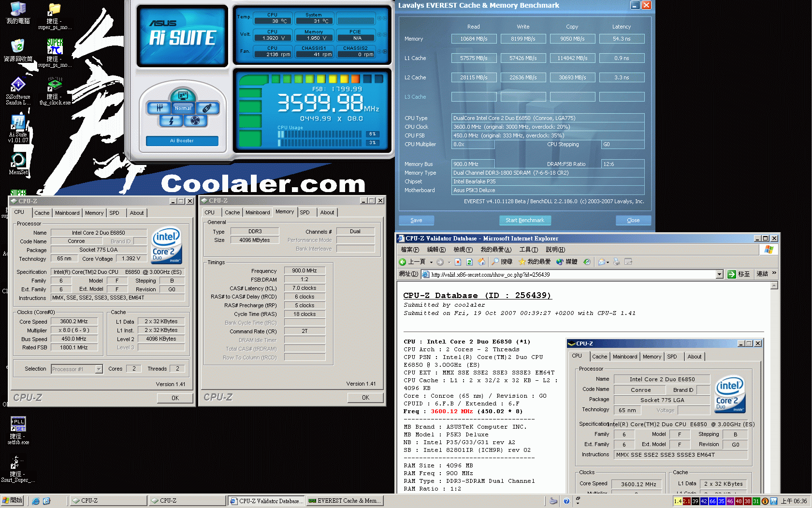Click the IE Stop icon
The image size is (812, 508).
(x=458, y=262)
